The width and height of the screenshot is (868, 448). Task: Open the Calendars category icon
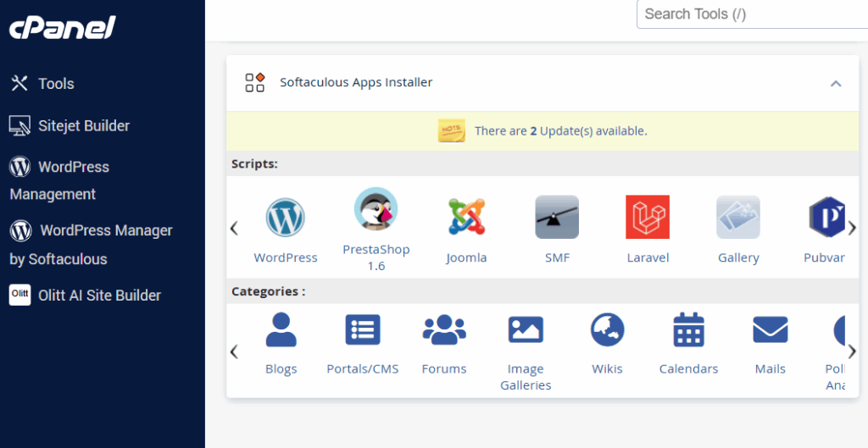(x=688, y=329)
